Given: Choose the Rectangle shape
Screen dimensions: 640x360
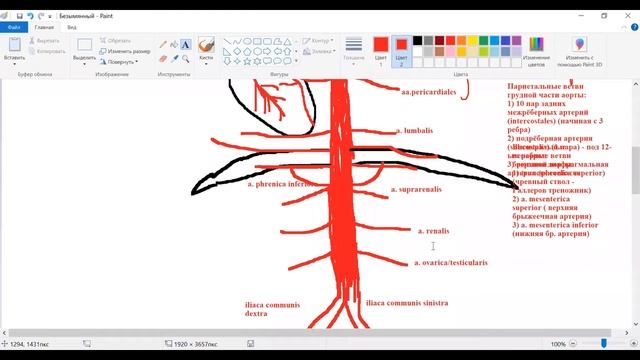Looking at the screenshot, I should (257, 42).
